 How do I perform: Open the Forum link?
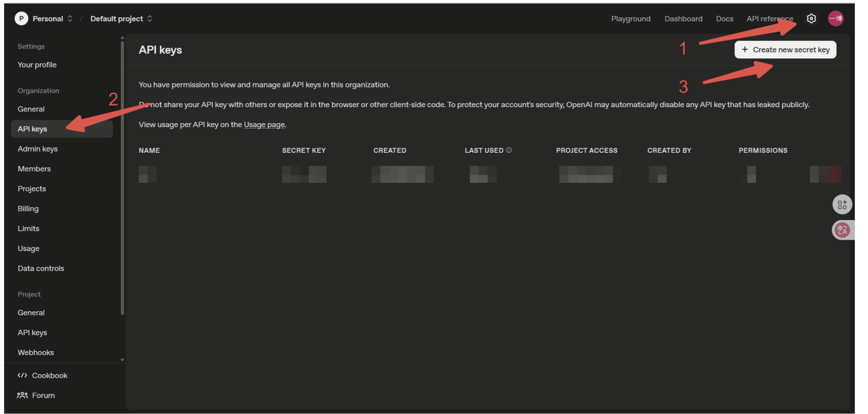click(36, 395)
